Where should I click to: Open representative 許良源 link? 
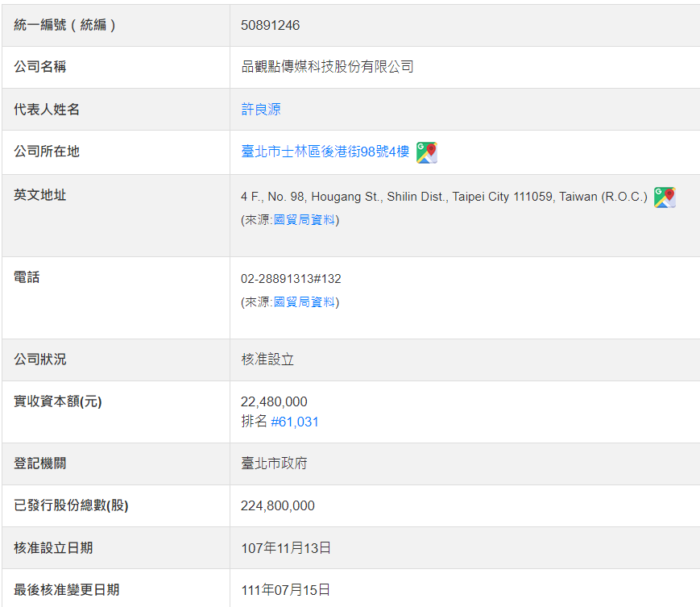click(x=261, y=110)
